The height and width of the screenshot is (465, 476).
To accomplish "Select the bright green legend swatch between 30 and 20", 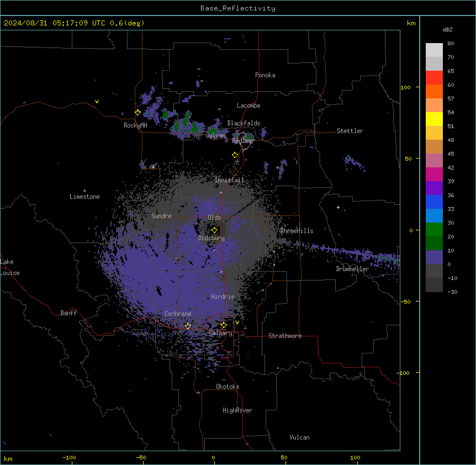I will coord(434,230).
